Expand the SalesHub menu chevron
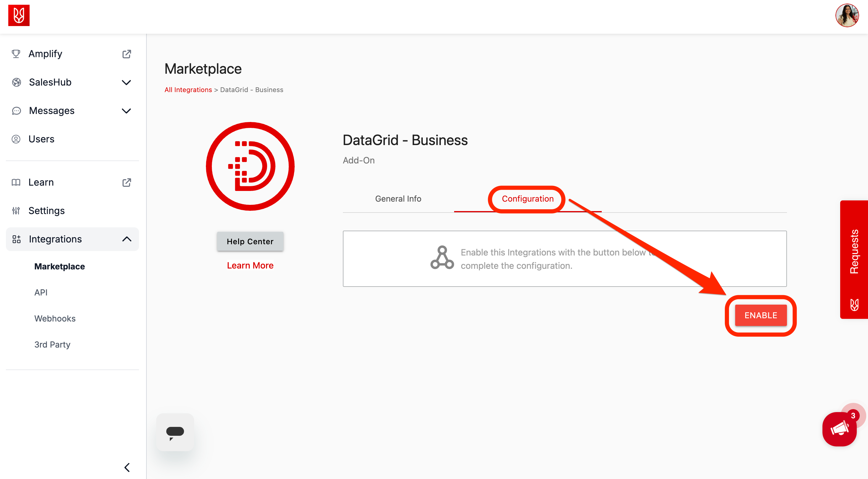Screen dimensions: 868x479 point(126,82)
